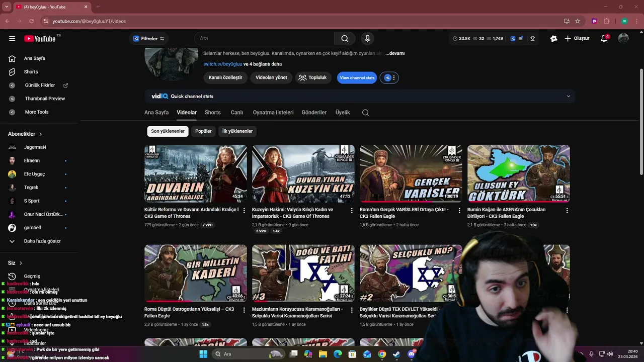Open Günlük Fikirler in sidebar
Screen dimensions: 644x362
(x=40, y=85)
